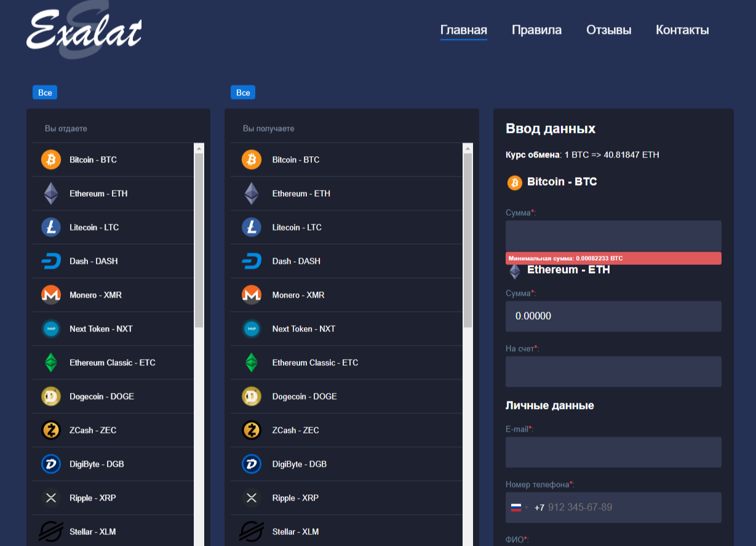Click the Monero icon in 'Вы отдаете' list
756x546 pixels.
click(x=51, y=295)
